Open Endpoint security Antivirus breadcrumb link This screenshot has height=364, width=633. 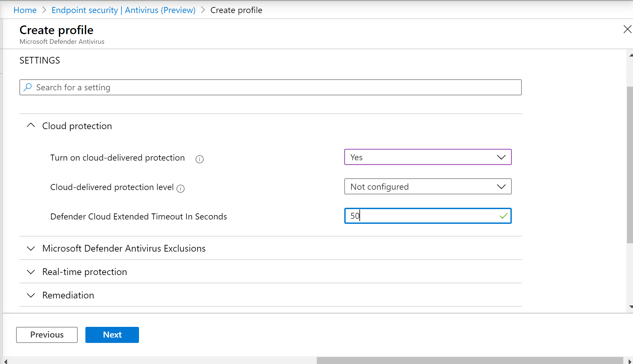tap(123, 10)
